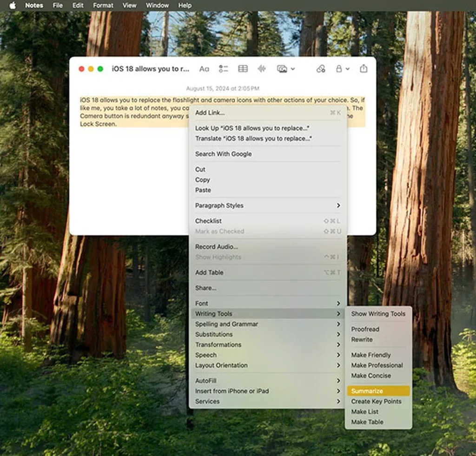Click Proofread in the submenu
The image size is (476, 456).
(x=365, y=329)
